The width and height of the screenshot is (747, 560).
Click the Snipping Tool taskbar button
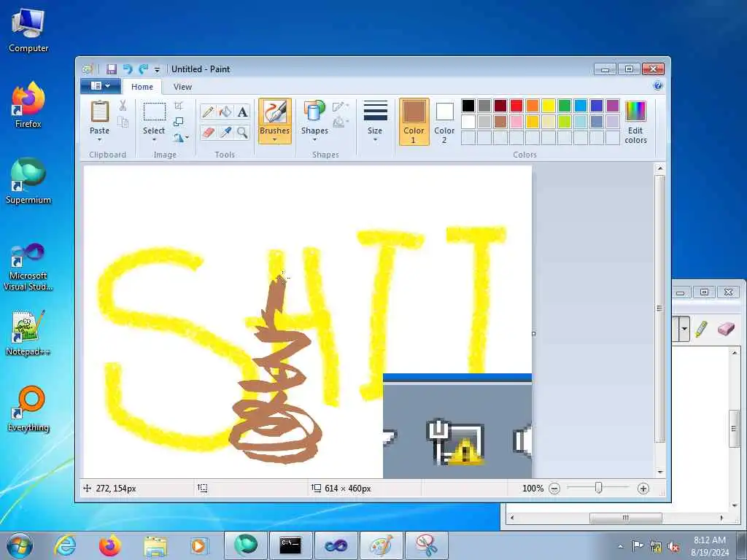point(427,545)
